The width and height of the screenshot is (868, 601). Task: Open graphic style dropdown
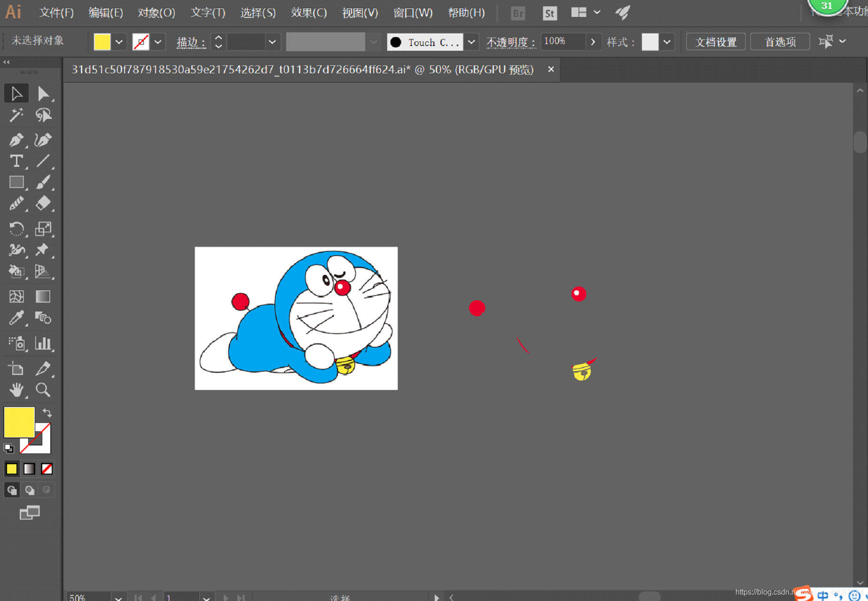click(667, 42)
